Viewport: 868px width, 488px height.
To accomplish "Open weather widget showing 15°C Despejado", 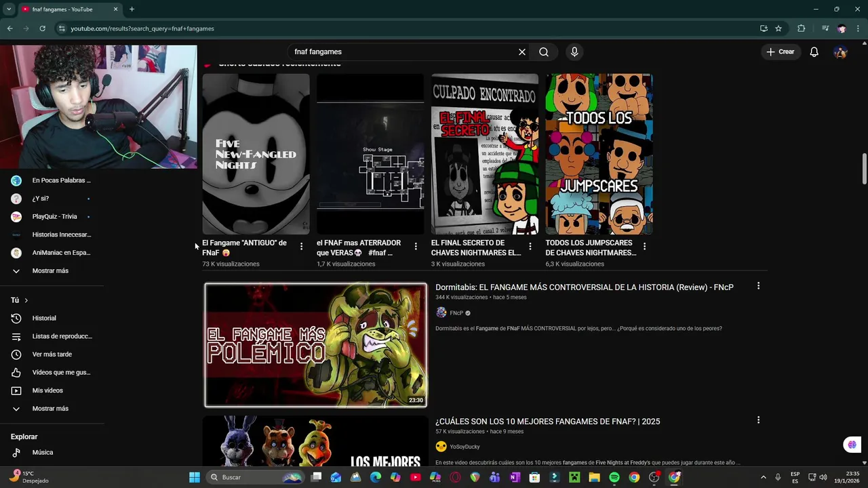I will tap(28, 477).
